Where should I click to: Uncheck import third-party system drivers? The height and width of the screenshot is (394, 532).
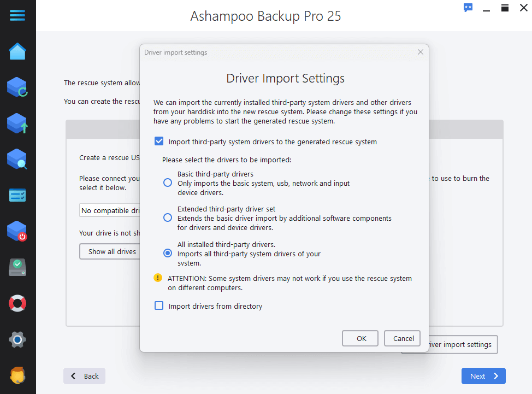click(x=158, y=140)
